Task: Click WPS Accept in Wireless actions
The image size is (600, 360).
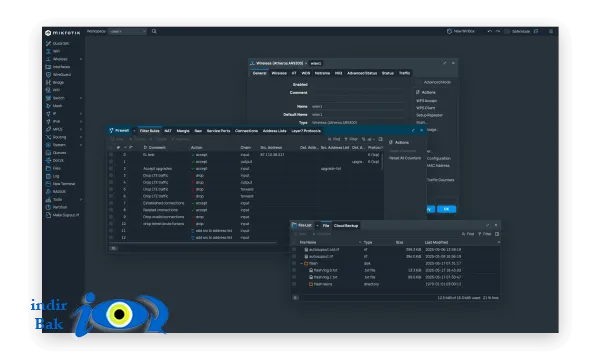Action: (426, 101)
